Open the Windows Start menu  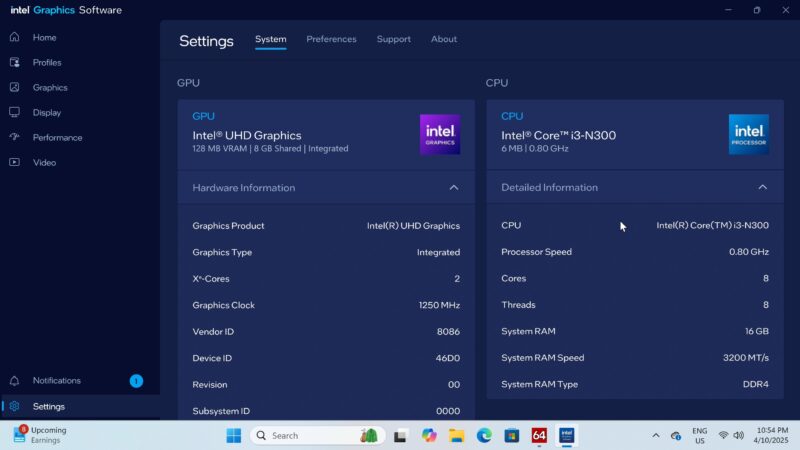pos(234,436)
